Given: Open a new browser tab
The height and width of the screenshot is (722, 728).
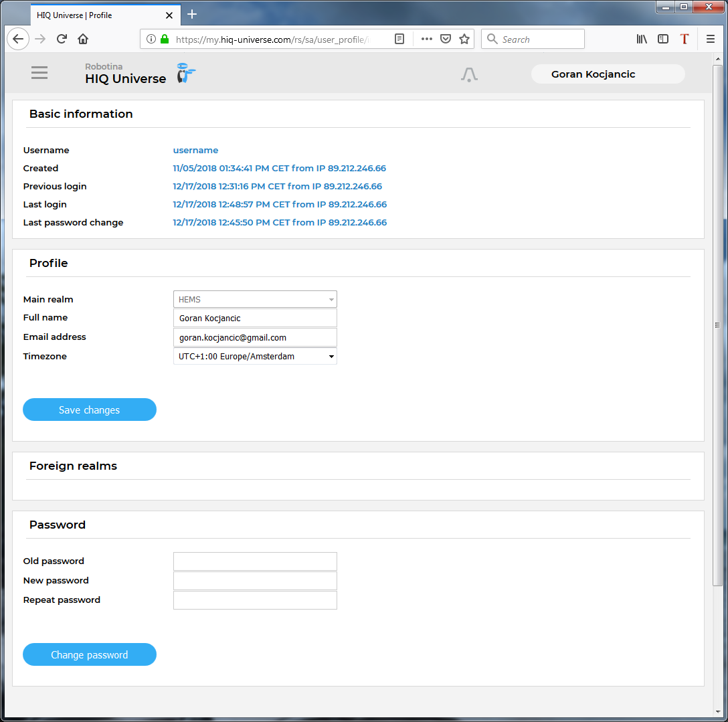Looking at the screenshot, I should point(192,15).
